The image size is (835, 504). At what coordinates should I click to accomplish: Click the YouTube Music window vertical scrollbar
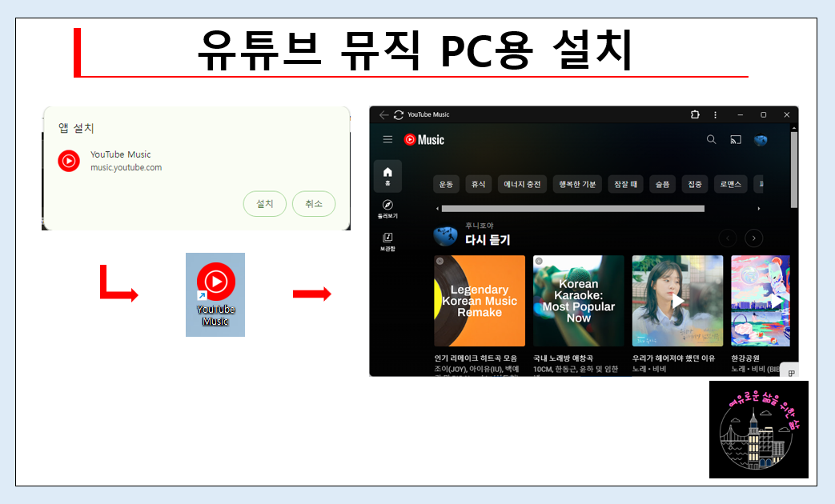tap(794, 170)
